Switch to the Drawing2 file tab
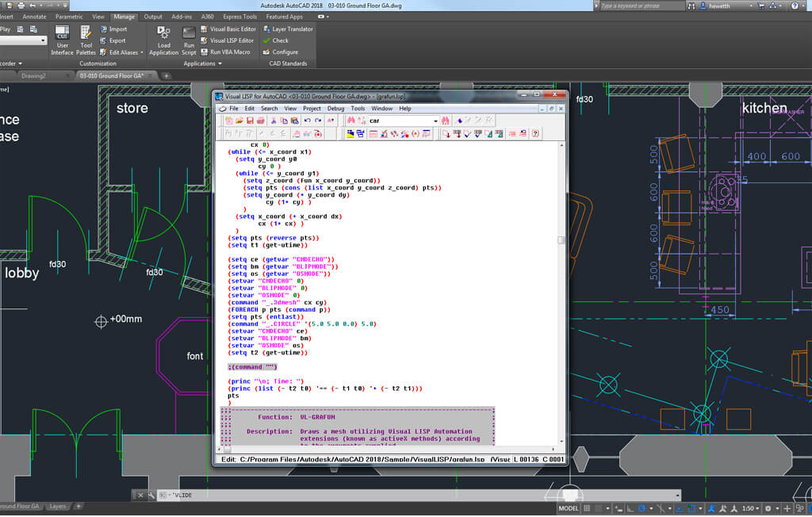812x517 pixels. click(x=33, y=75)
